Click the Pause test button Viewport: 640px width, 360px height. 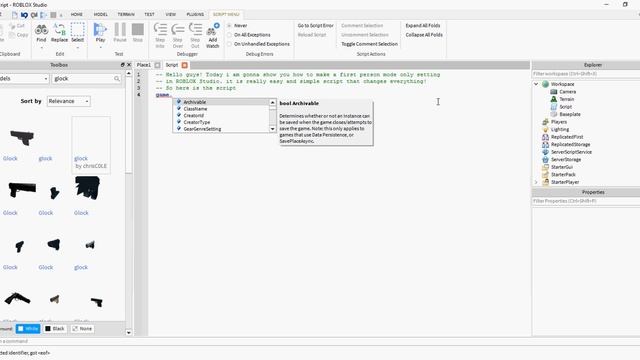coord(120,29)
